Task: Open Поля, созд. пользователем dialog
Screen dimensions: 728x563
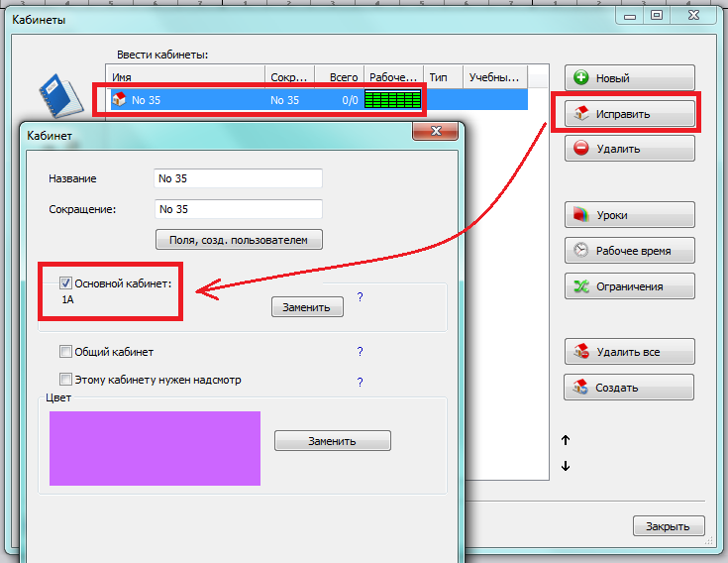Action: tap(239, 240)
